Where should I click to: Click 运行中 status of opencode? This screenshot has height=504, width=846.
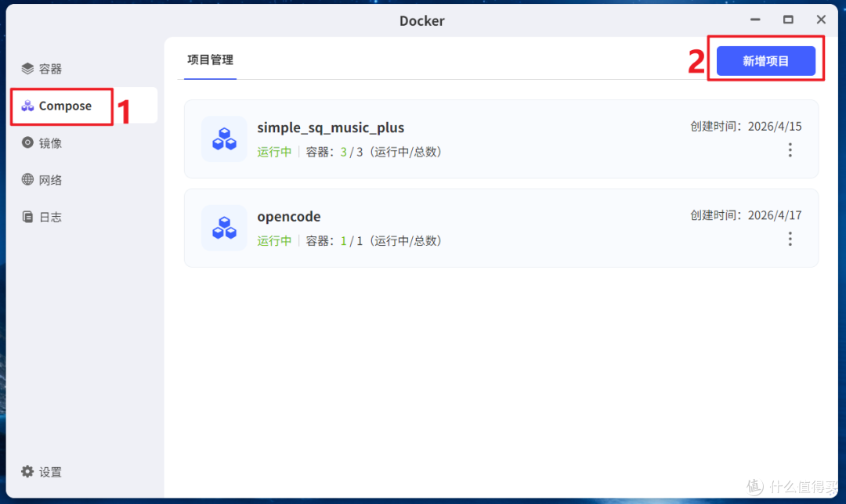click(x=274, y=241)
